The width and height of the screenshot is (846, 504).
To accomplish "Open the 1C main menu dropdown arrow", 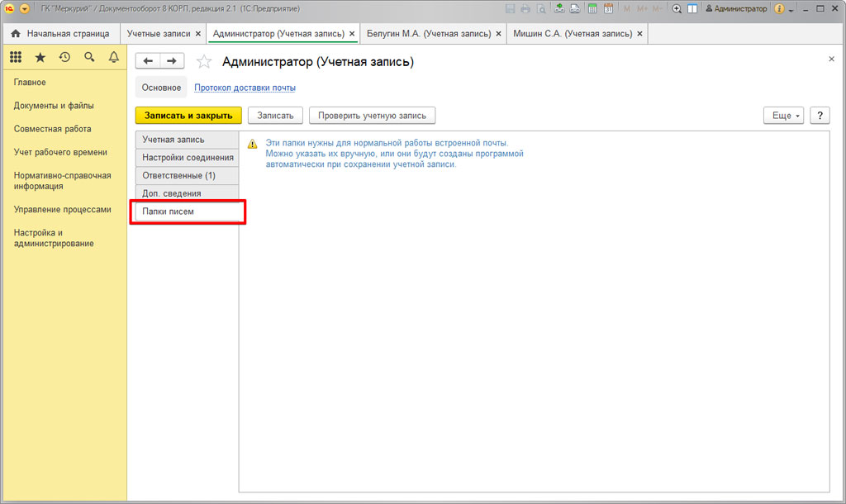I will (x=24, y=8).
